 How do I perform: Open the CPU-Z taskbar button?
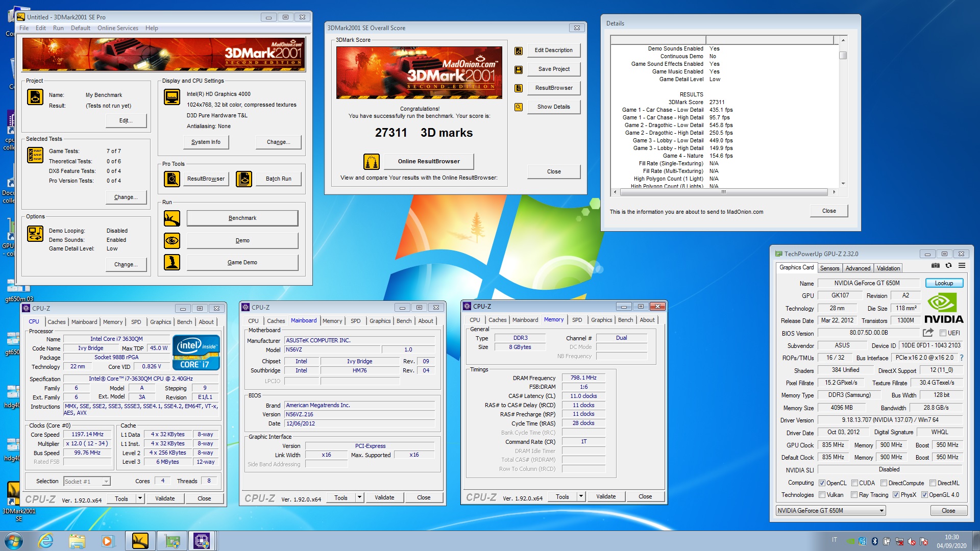pyautogui.click(x=202, y=540)
